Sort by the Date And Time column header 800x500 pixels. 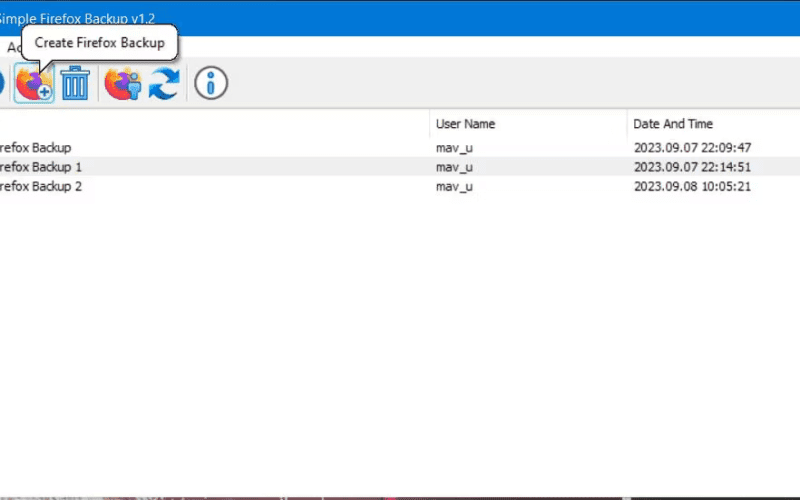click(x=713, y=124)
